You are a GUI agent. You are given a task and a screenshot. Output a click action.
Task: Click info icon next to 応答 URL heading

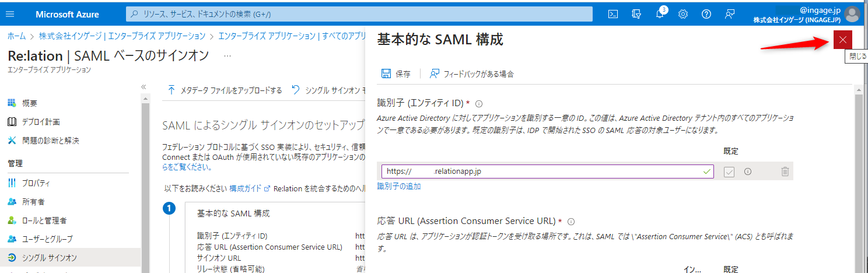click(571, 222)
